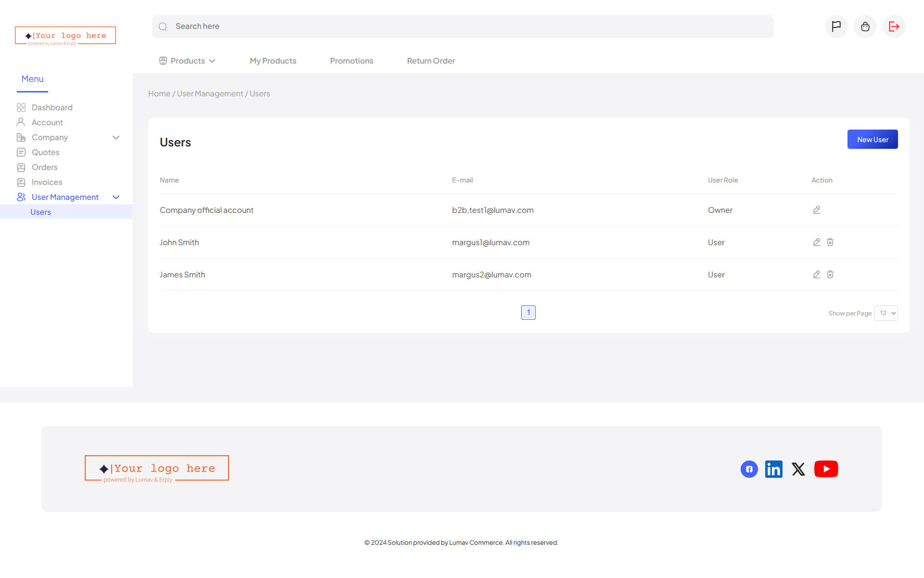Click the YouTube icon in footer

point(826,469)
